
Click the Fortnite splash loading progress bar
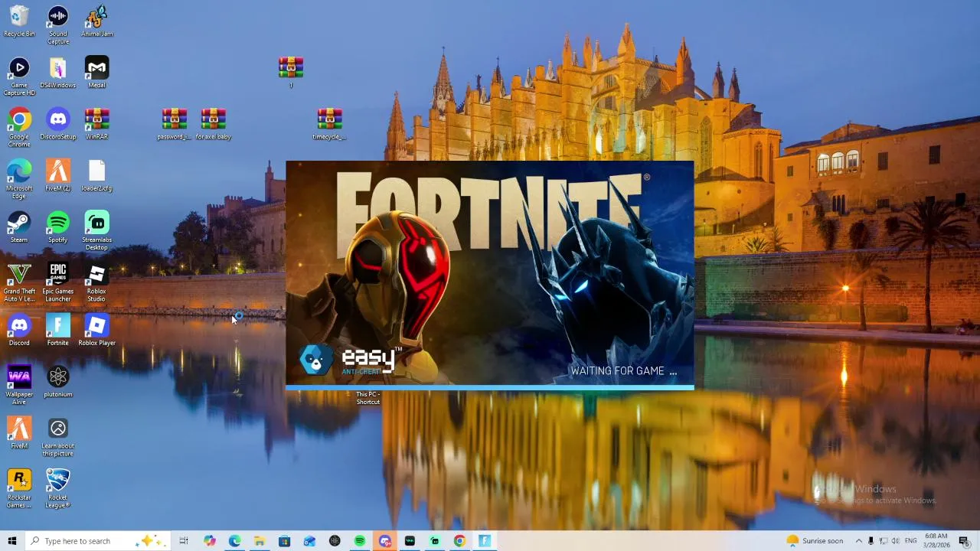pyautogui.click(x=490, y=387)
